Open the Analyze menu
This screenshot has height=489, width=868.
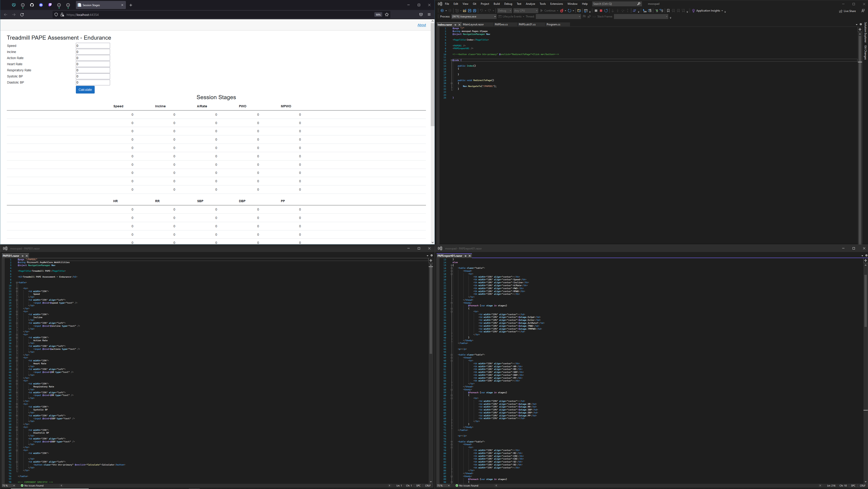point(530,4)
